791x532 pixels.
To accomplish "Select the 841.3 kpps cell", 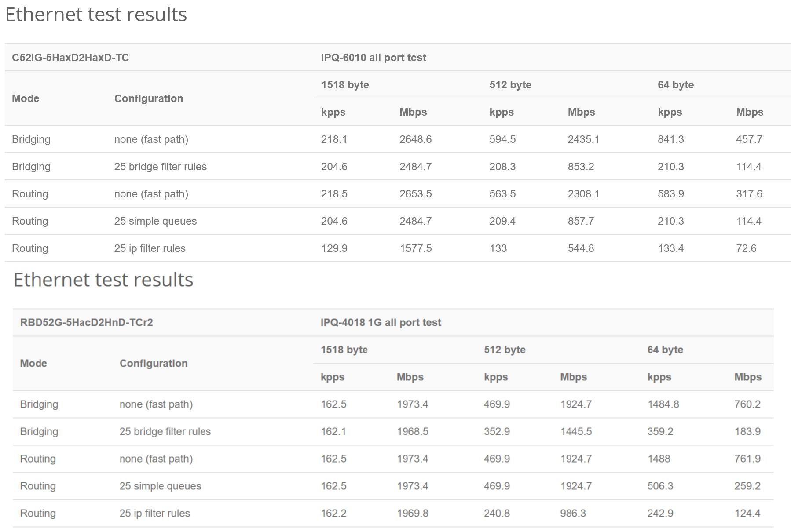I will [x=670, y=139].
